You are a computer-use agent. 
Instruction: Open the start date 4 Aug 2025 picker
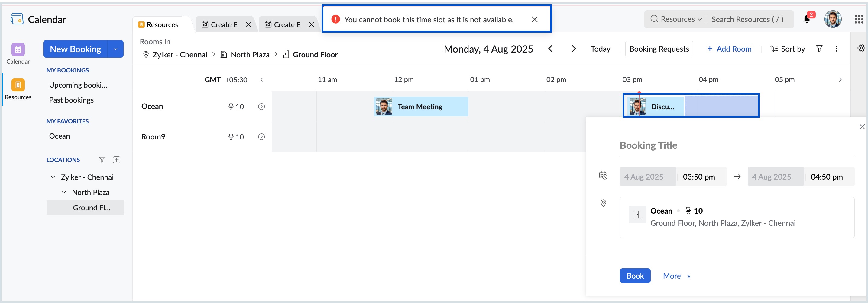pos(648,177)
